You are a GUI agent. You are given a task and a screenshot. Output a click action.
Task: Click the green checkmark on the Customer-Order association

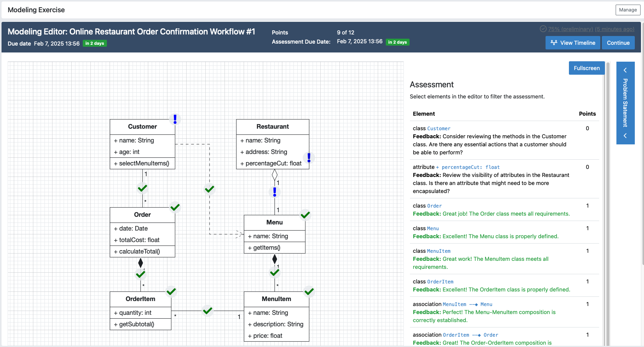[142, 188]
